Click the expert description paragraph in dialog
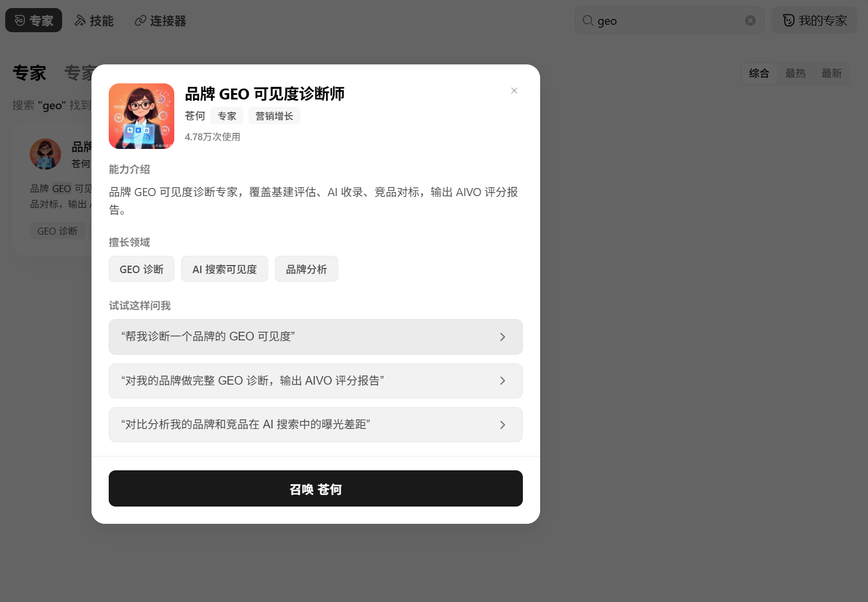 (x=314, y=201)
